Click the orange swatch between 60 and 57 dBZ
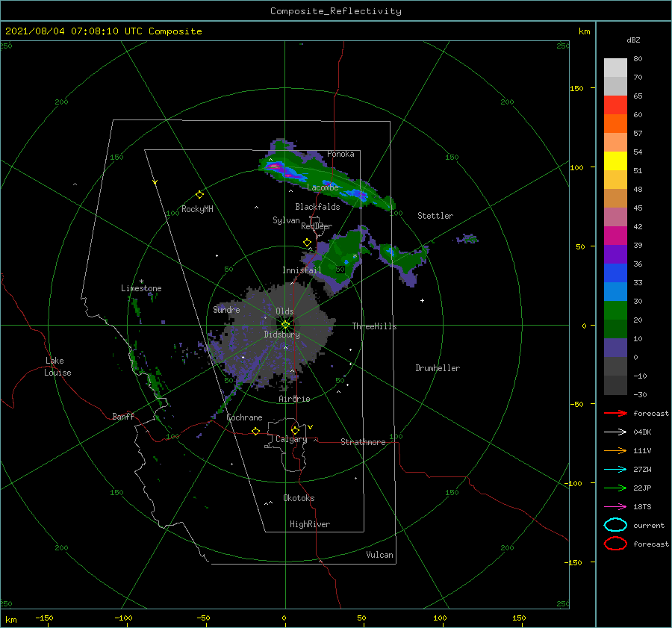The height and width of the screenshot is (628, 672). (x=615, y=124)
